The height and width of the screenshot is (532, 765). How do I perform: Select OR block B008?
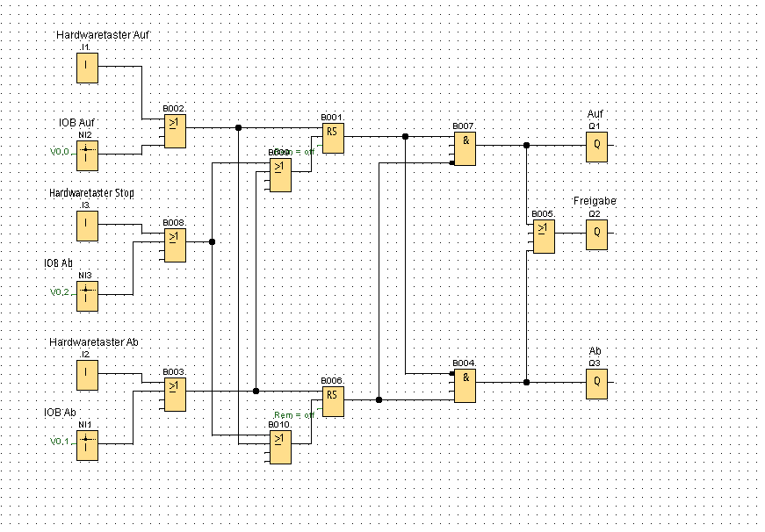(x=175, y=245)
